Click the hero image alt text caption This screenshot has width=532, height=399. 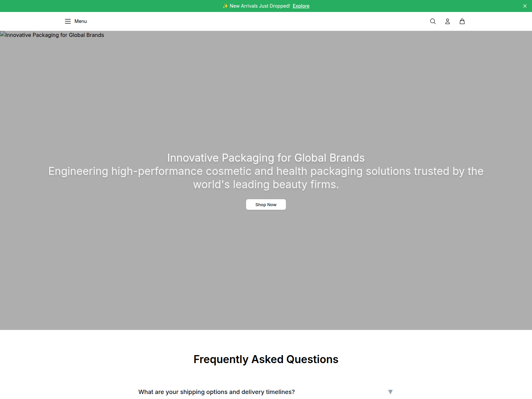pos(55,35)
